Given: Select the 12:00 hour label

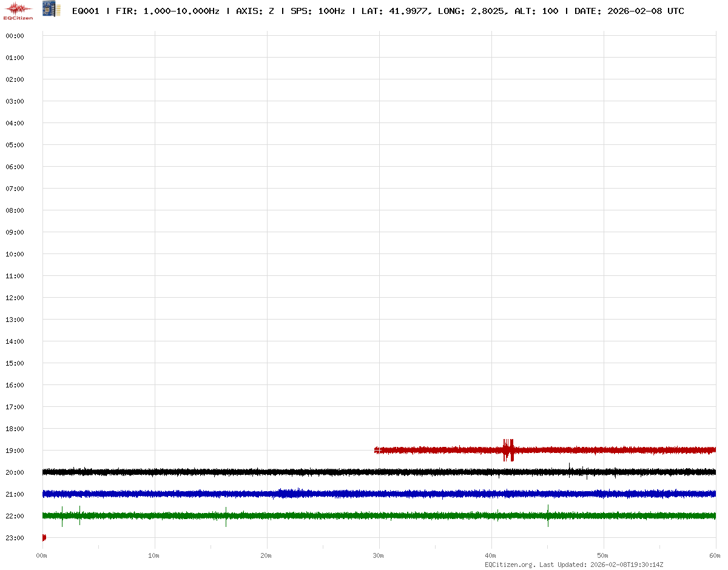Looking at the screenshot, I should click(15, 298).
